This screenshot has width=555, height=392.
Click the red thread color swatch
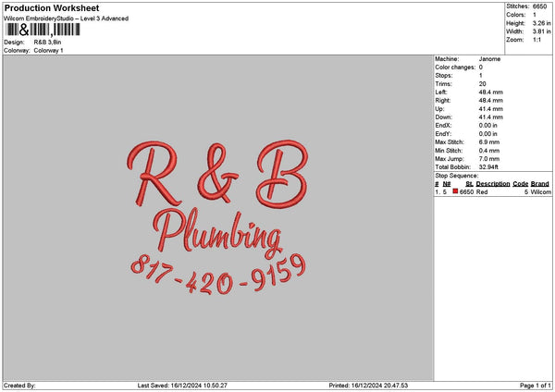(455, 191)
